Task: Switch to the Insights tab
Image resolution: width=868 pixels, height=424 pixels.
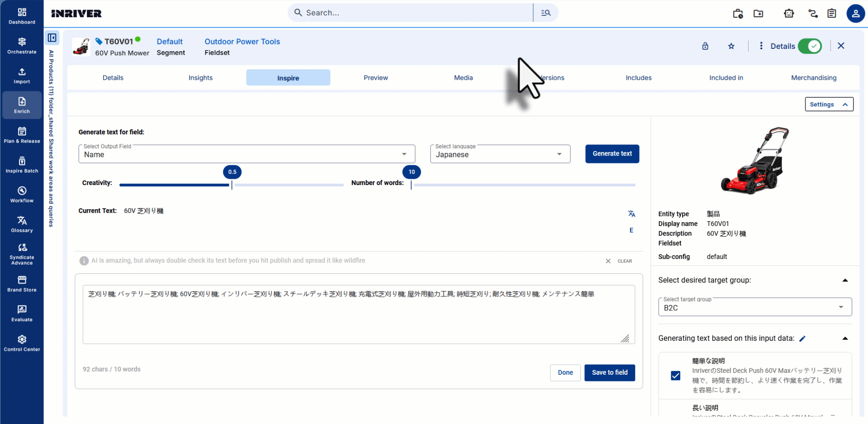Action: (200, 78)
